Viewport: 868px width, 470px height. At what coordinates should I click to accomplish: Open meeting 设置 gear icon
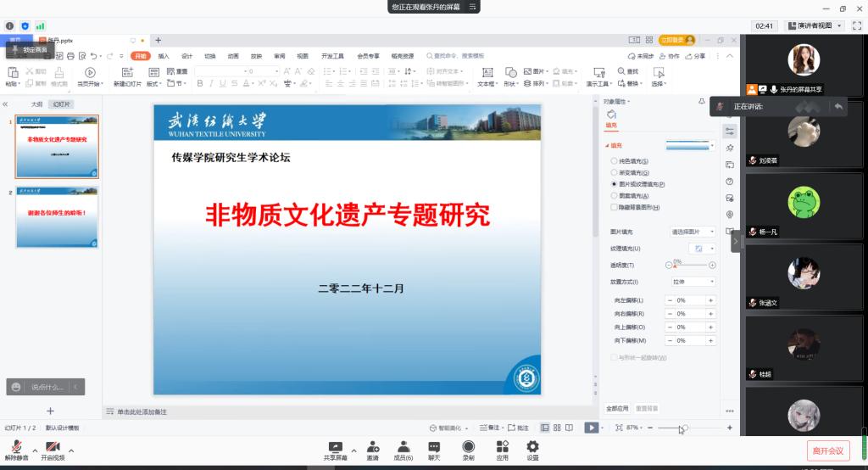[532, 446]
